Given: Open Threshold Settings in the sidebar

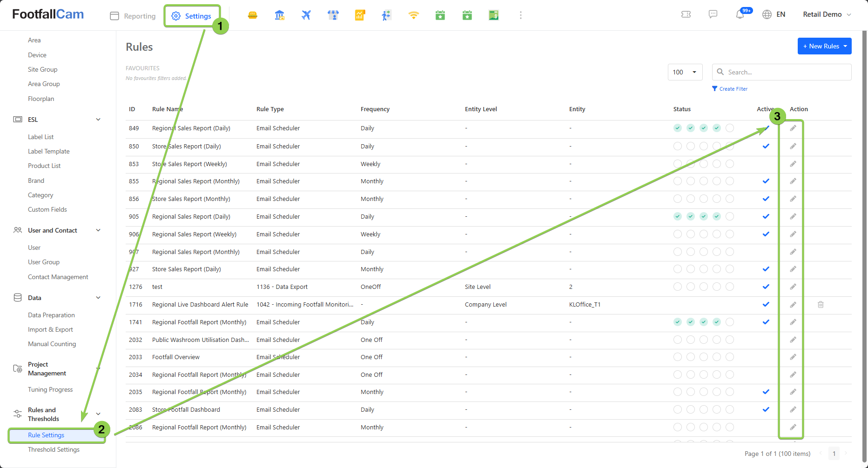Looking at the screenshot, I should (54, 450).
